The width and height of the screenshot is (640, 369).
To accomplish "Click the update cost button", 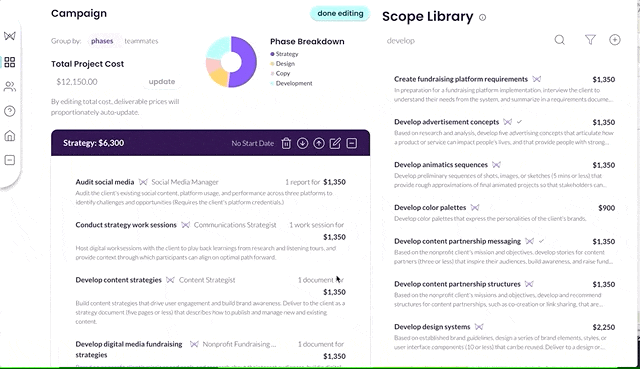I will coord(162,82).
